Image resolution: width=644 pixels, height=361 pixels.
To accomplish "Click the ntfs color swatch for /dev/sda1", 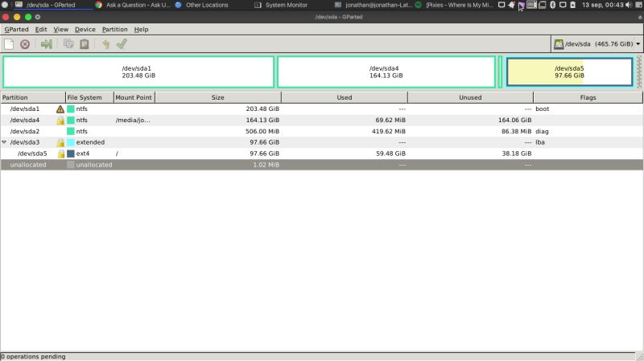I will point(71,109).
